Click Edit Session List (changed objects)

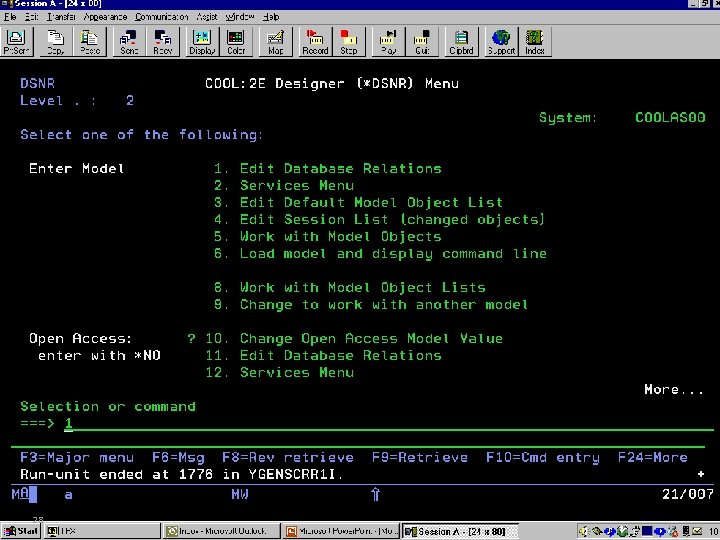pyautogui.click(x=379, y=219)
